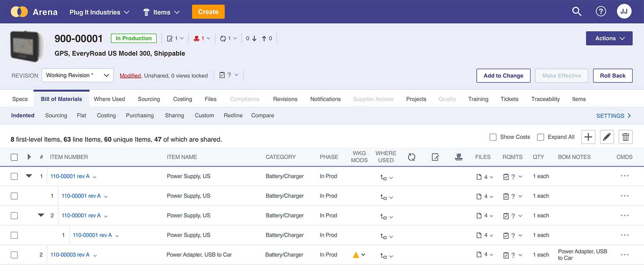
Task: Click the GPS product thumbnail image
Action: pos(27,46)
